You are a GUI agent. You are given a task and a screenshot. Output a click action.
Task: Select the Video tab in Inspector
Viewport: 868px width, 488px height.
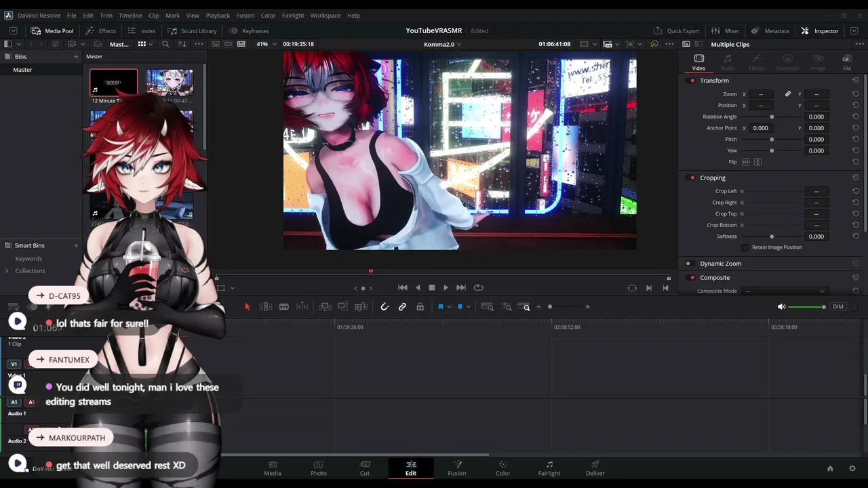698,62
